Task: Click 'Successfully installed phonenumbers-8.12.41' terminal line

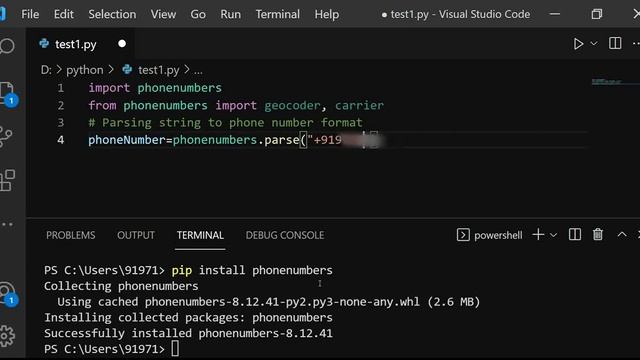Action: (x=188, y=333)
